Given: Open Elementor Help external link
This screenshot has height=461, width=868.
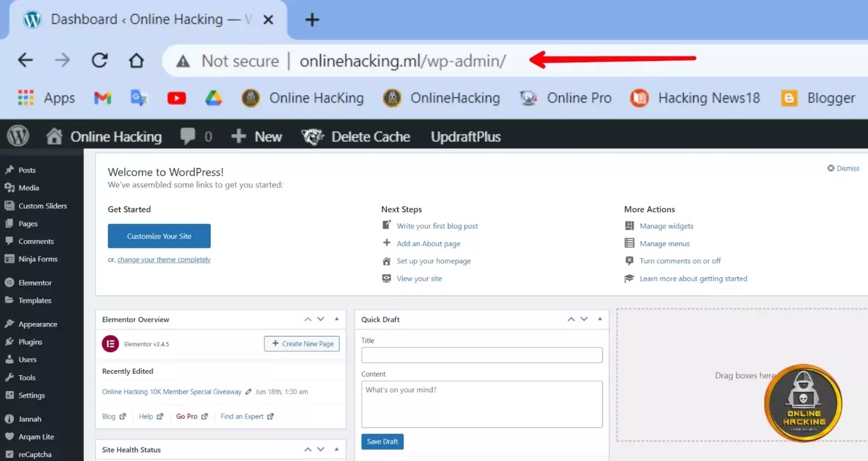Looking at the screenshot, I should point(151,416).
